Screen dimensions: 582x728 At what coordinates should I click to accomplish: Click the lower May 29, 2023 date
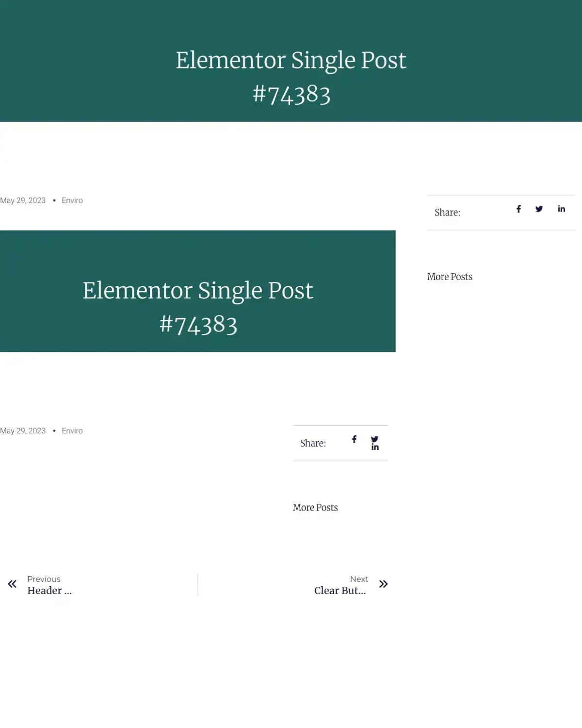coord(23,431)
